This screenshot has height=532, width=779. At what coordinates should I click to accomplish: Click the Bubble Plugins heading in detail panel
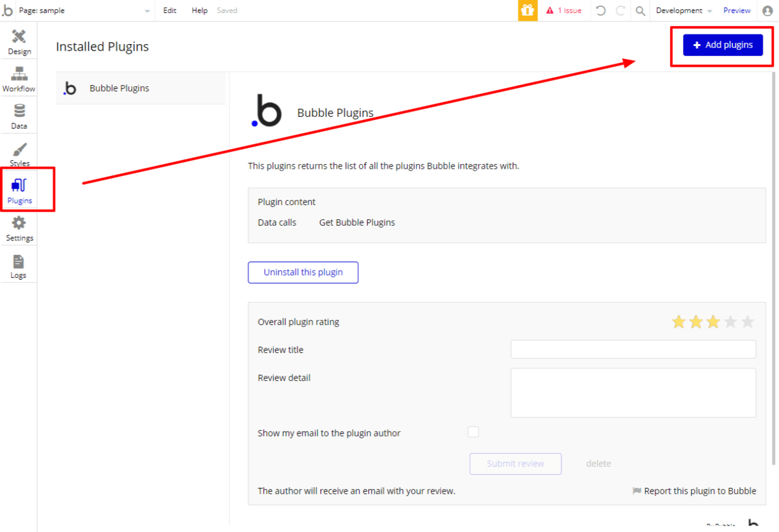point(336,113)
